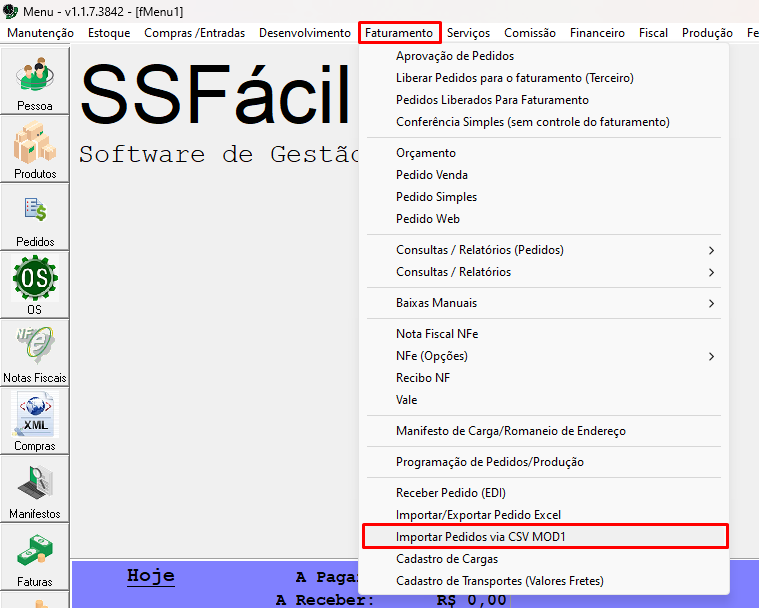
Task: Open the OS gear icon
Action: point(34,285)
